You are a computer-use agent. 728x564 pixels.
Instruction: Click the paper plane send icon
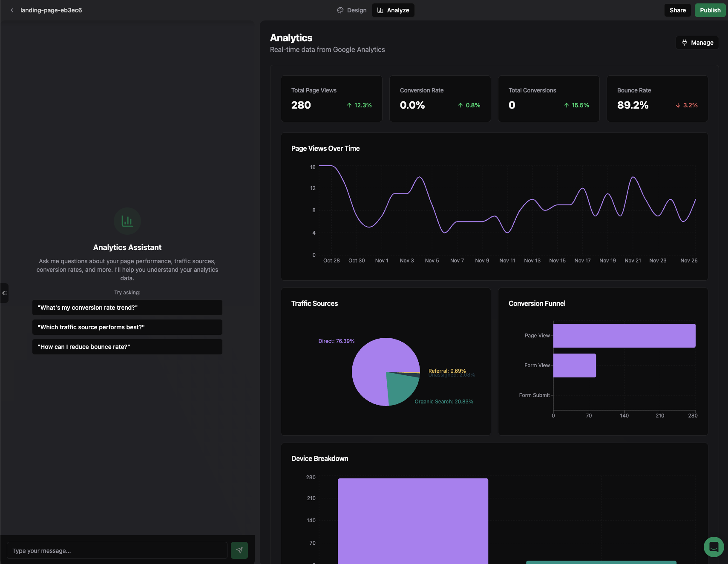click(x=239, y=550)
